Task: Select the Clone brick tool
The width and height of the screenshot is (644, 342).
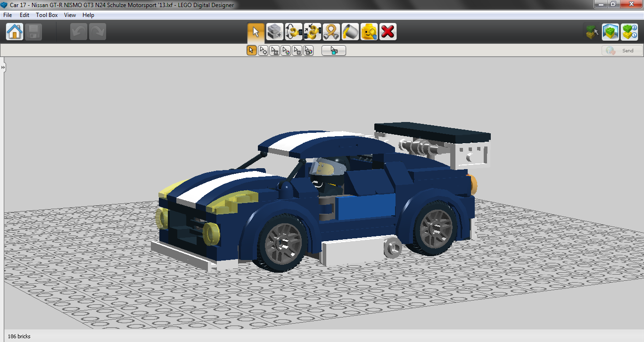Action: (275, 32)
